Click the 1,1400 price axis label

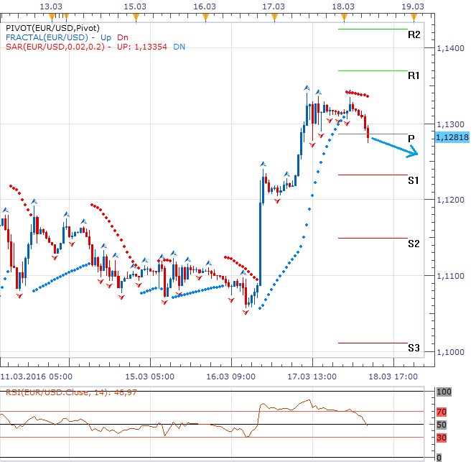click(x=450, y=48)
